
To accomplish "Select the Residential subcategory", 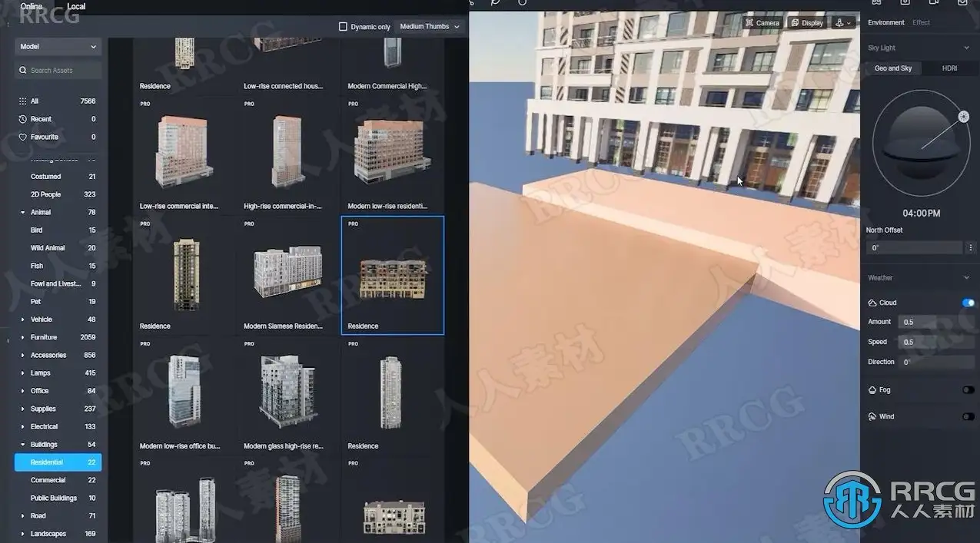I will [58, 462].
